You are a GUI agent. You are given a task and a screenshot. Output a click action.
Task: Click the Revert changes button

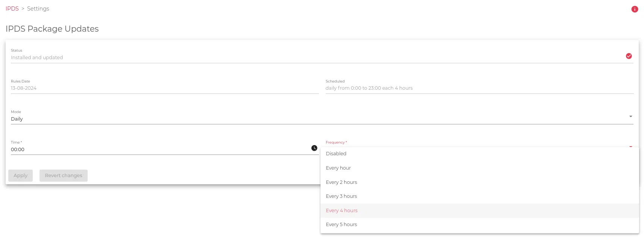click(x=63, y=176)
